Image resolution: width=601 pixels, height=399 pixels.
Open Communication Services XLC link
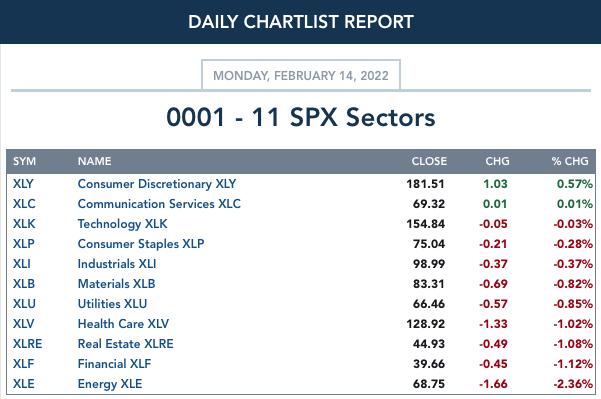point(159,204)
